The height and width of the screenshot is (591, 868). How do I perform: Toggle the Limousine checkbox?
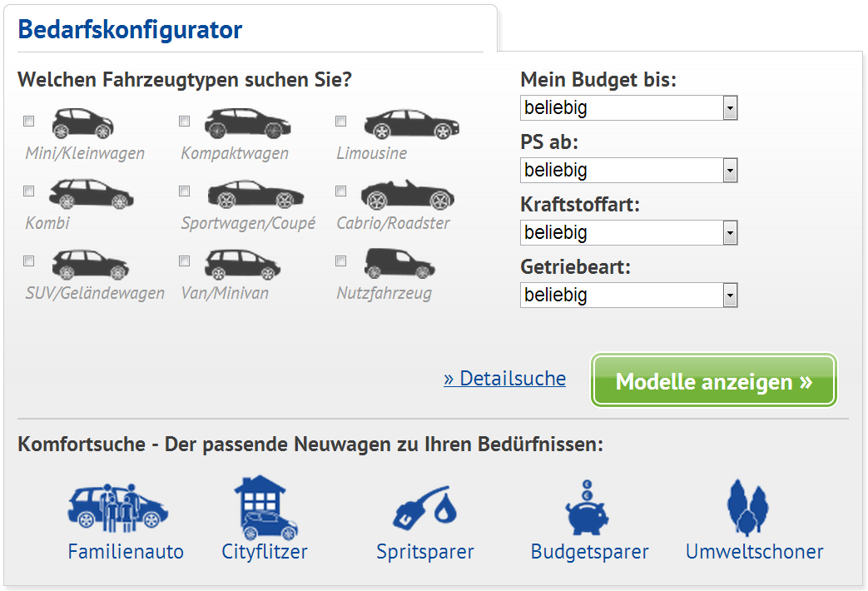coord(340,122)
